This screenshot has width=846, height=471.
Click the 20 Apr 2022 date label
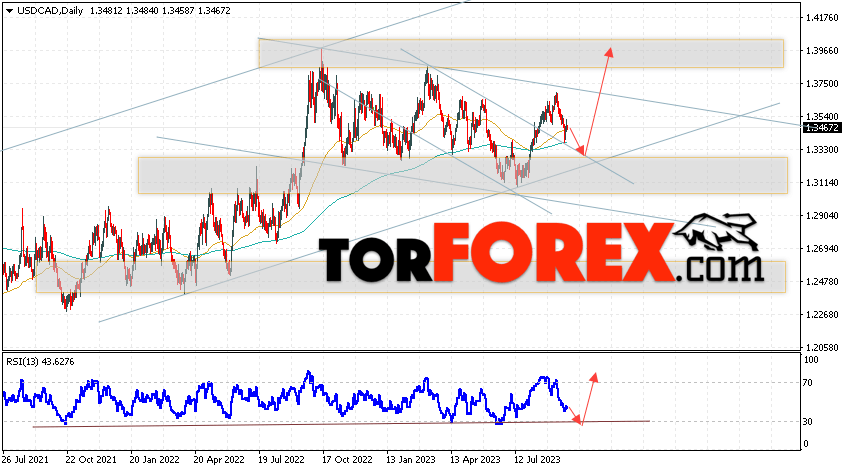(219, 460)
